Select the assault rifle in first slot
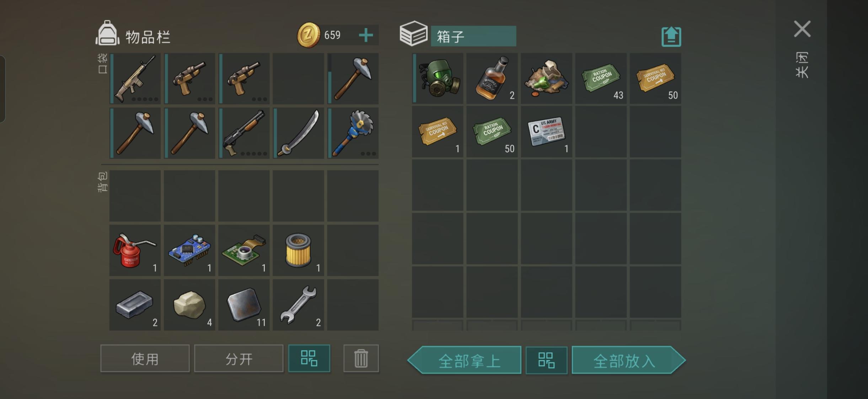This screenshot has width=868, height=399. [135, 79]
